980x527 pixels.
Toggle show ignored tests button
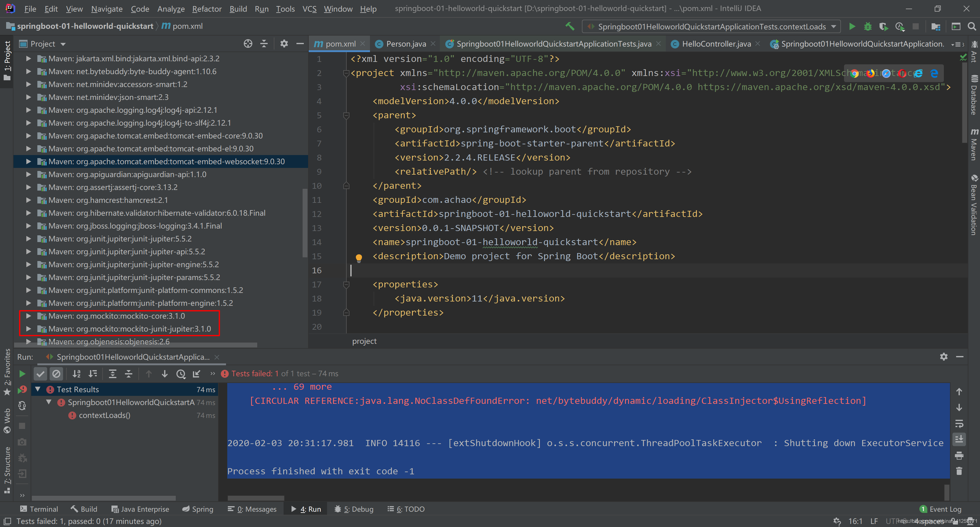(56, 374)
